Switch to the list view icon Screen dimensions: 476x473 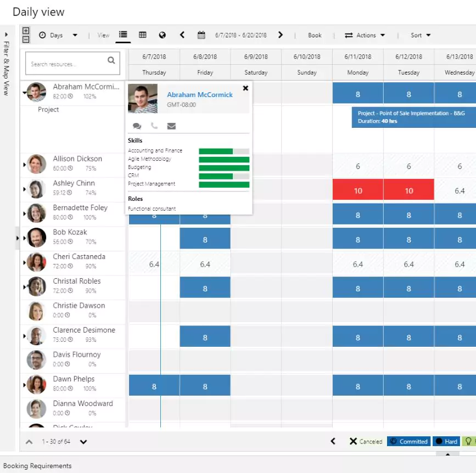[x=123, y=35]
